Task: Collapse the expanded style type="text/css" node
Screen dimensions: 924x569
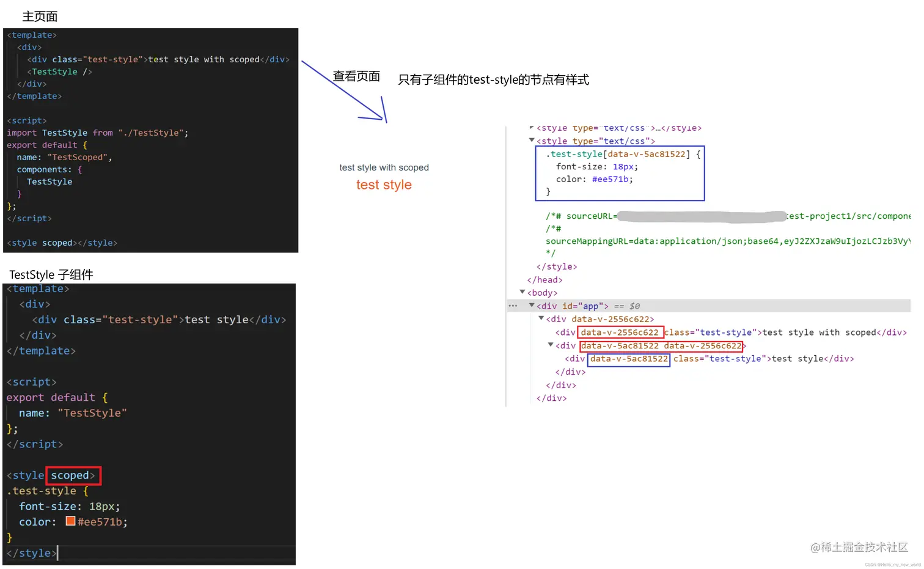Action: (x=532, y=141)
